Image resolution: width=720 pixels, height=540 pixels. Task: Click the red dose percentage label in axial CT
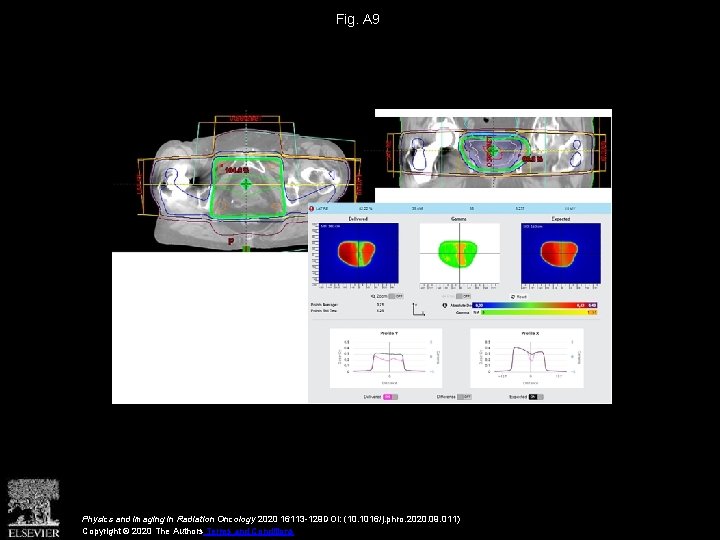point(237,170)
